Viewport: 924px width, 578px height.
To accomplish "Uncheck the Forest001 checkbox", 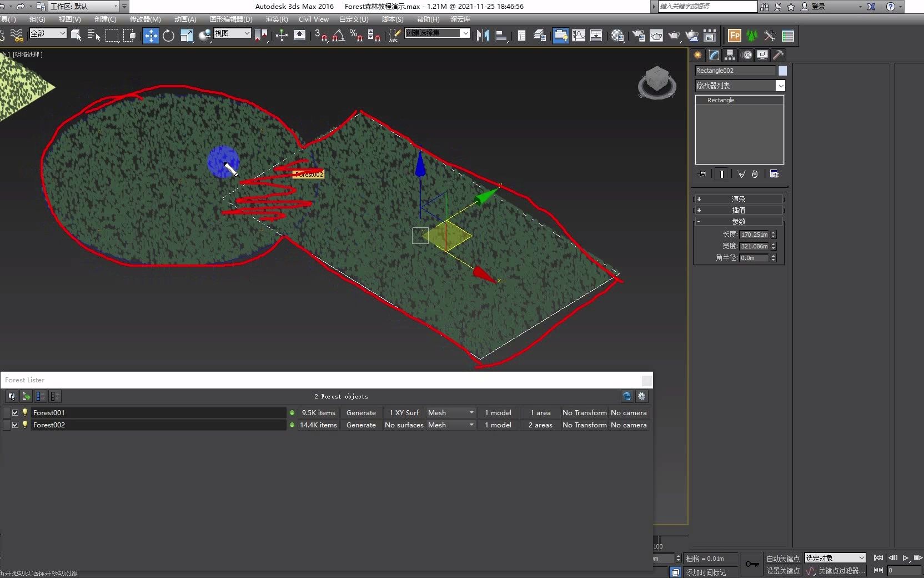I will (16, 413).
